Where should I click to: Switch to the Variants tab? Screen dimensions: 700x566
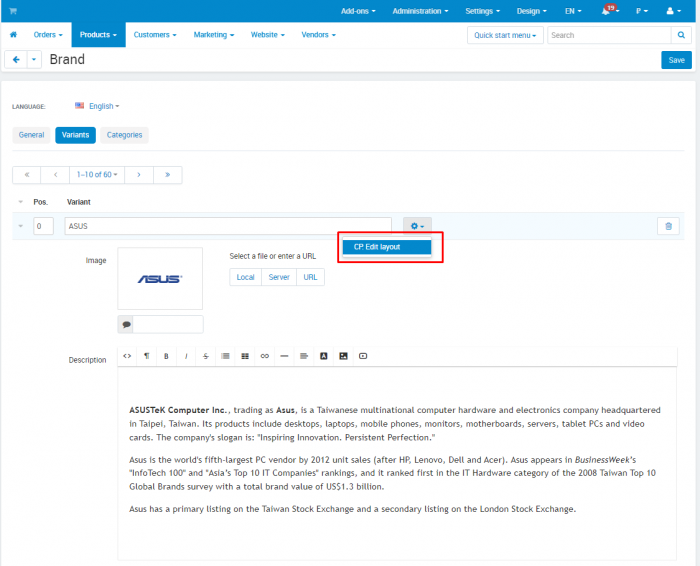point(75,135)
